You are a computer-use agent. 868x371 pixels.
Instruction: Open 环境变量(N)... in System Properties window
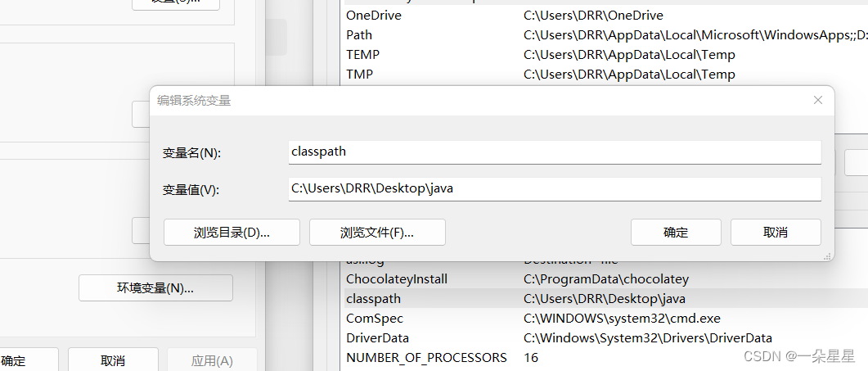pos(155,288)
